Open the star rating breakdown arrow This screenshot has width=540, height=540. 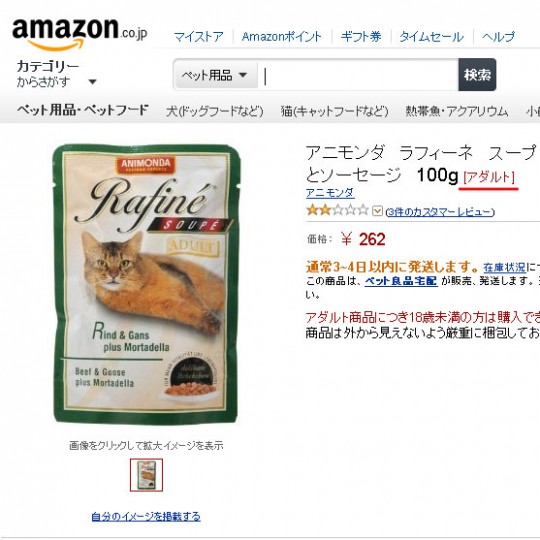point(377,210)
